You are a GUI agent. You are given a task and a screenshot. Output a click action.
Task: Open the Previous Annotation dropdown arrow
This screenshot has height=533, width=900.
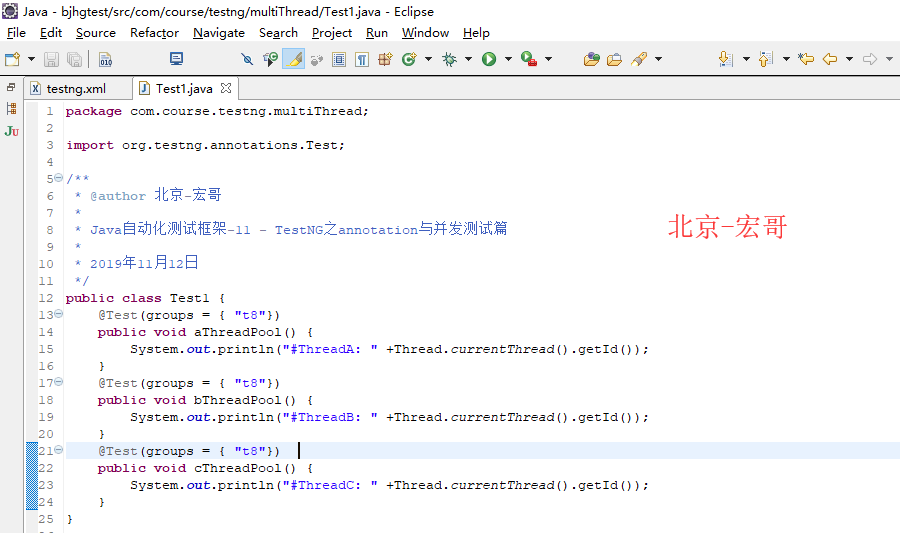tap(786, 59)
